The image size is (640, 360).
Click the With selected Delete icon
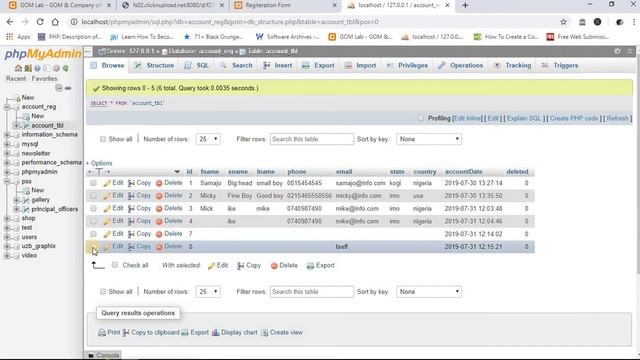[274, 266]
